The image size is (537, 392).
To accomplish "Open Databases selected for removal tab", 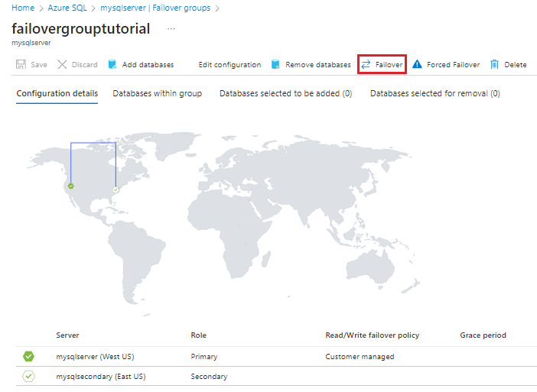I will pyautogui.click(x=435, y=94).
